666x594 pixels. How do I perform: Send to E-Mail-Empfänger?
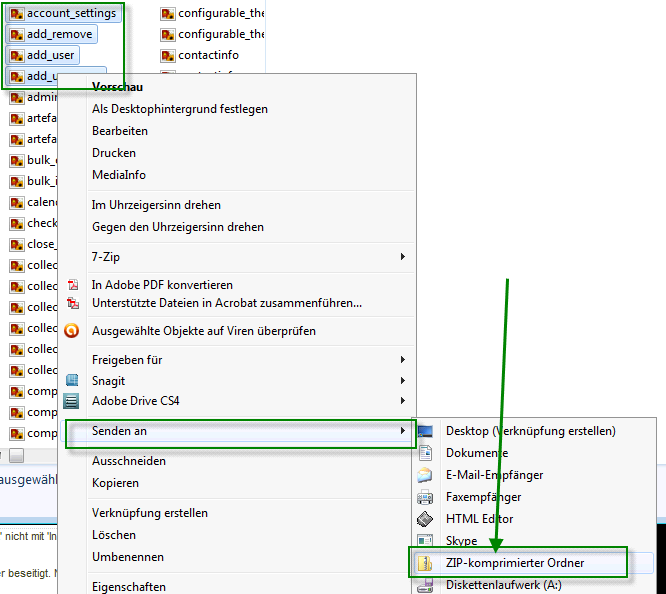(x=495, y=475)
